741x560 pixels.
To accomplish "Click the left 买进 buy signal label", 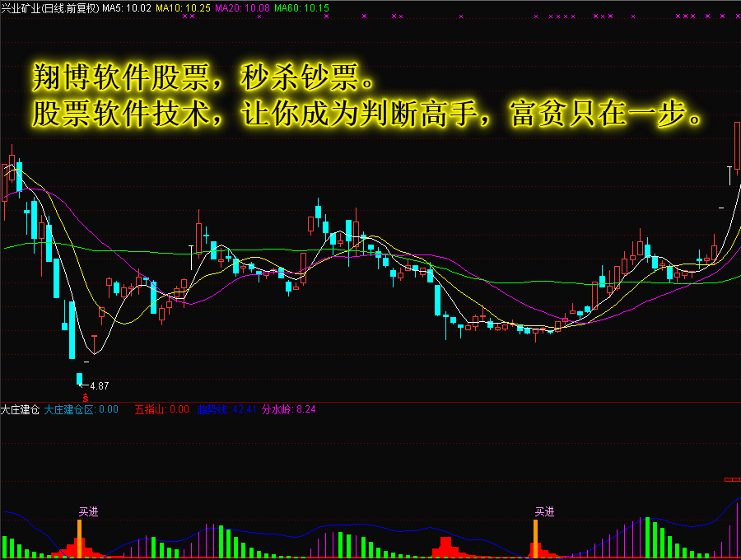I will (88, 511).
